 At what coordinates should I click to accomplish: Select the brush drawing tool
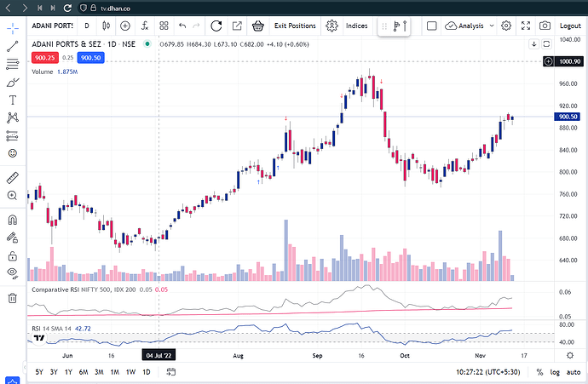pyautogui.click(x=13, y=82)
